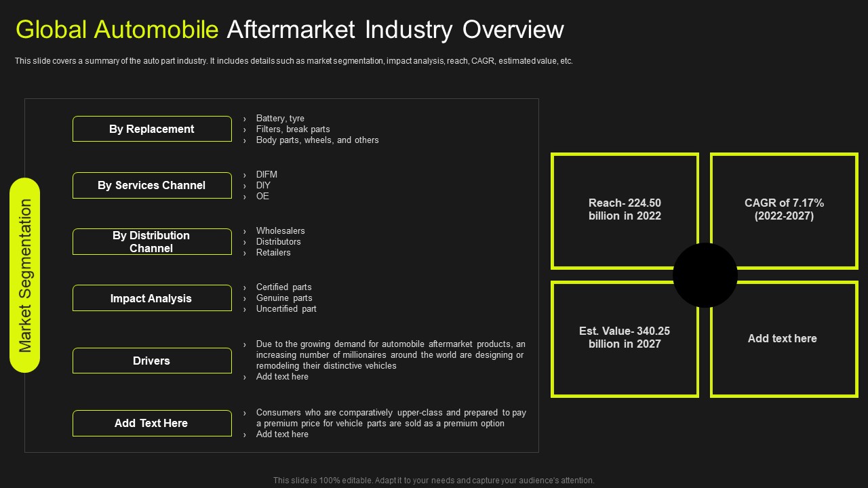This screenshot has width=868, height=488.
Task: Click the 'Filters, break parts' bullet
Action: [x=293, y=129]
